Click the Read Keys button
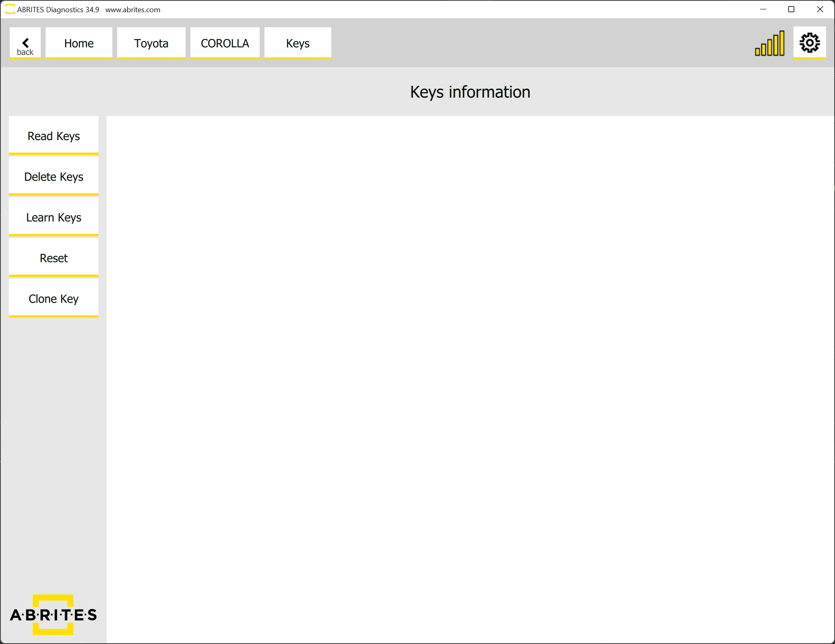This screenshot has width=835, height=644. tap(54, 136)
